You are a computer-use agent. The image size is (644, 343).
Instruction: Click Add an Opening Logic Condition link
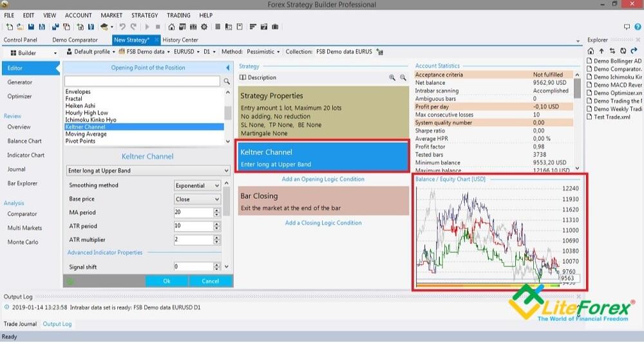tap(323, 180)
